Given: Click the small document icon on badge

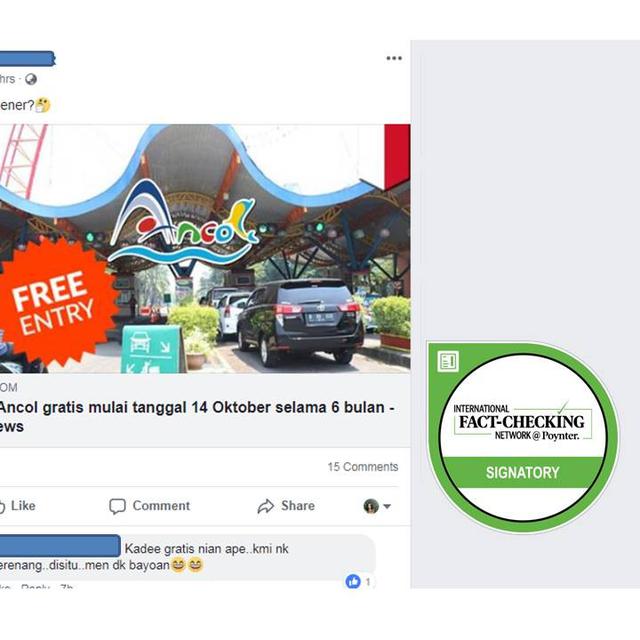Looking at the screenshot, I should pos(448,361).
